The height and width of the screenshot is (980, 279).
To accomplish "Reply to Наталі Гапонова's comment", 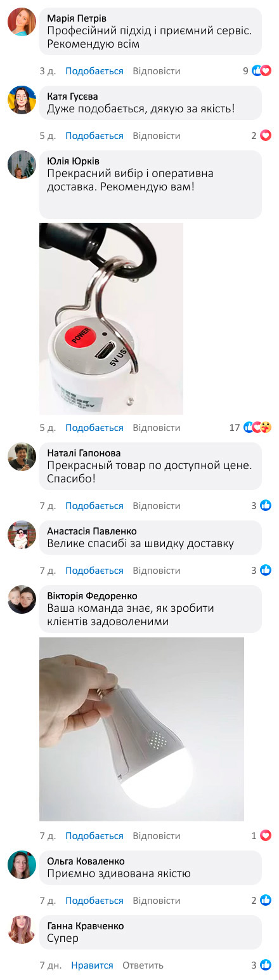I will tap(157, 506).
